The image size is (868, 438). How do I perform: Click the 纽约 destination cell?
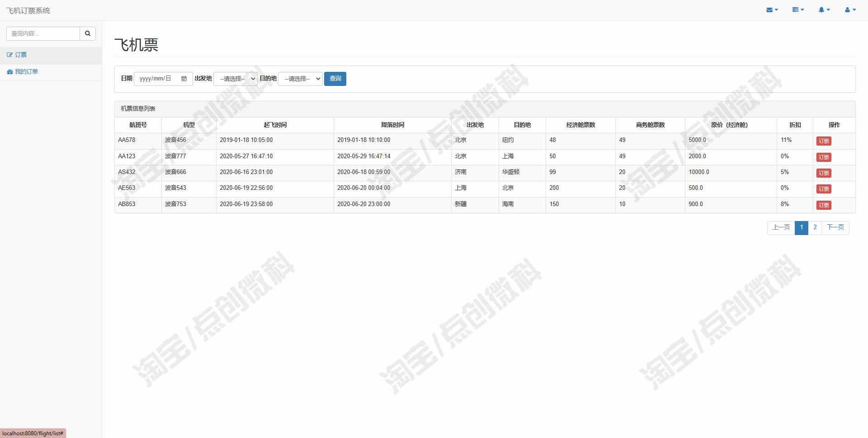[522, 141]
